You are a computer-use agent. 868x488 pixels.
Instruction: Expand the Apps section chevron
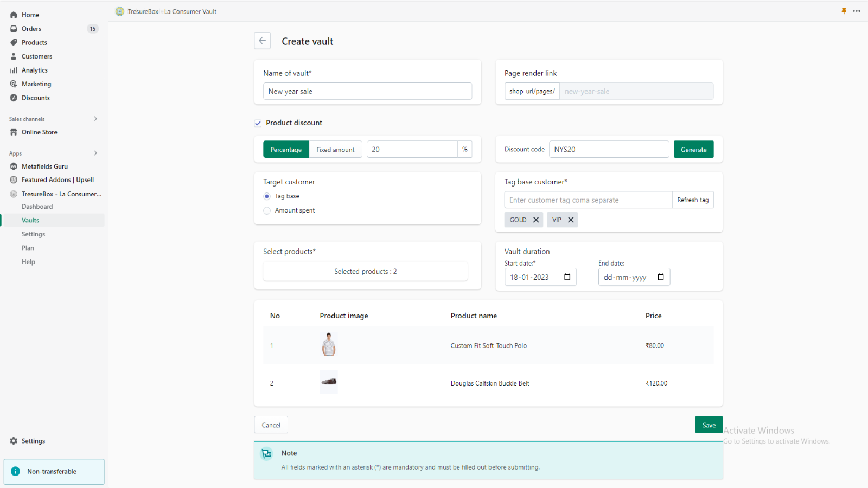[95, 153]
